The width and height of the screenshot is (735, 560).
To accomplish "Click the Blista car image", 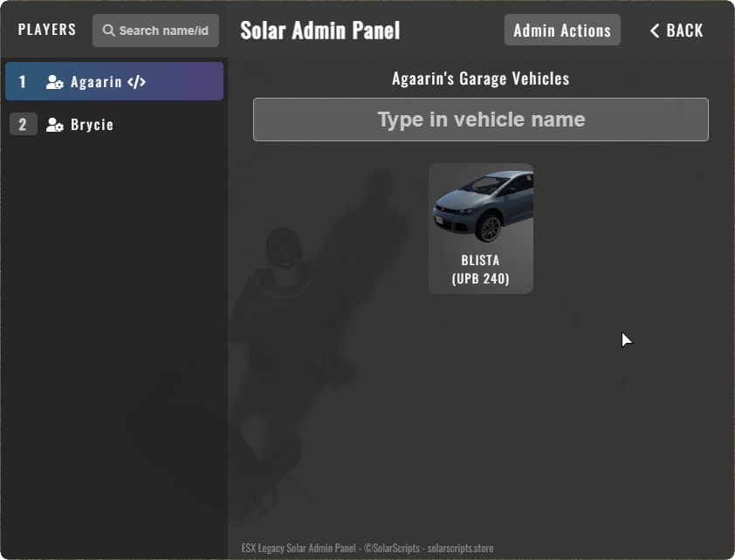I will pyautogui.click(x=481, y=206).
